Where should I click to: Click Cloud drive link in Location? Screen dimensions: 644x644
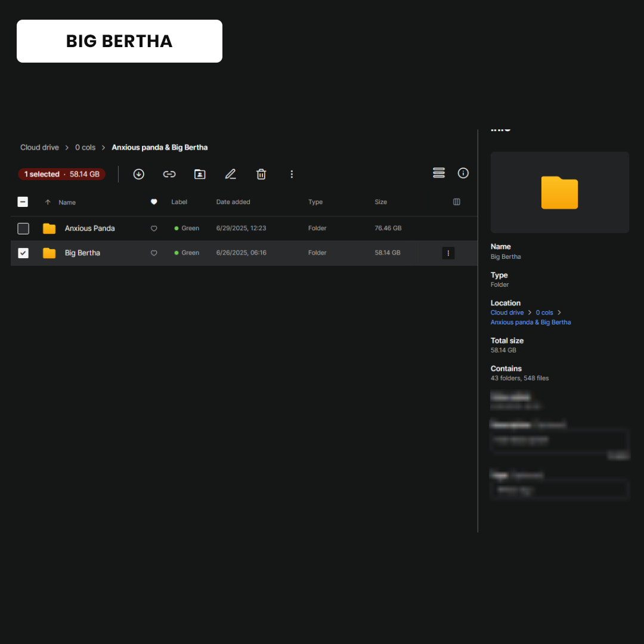click(x=507, y=312)
